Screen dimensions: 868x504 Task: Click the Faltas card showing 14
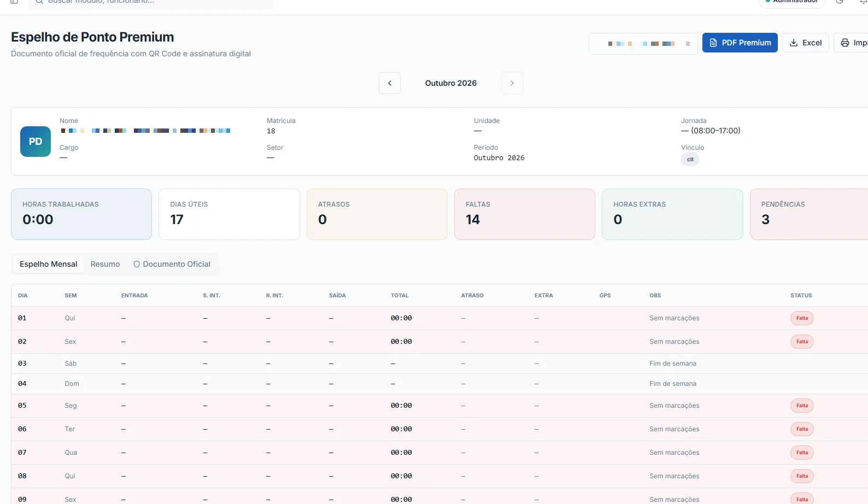coord(525,214)
